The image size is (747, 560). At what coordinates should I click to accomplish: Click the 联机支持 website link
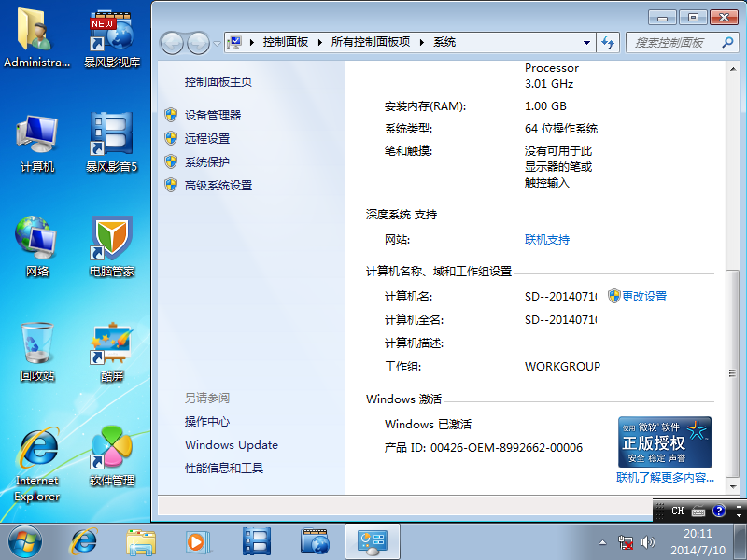coord(547,240)
